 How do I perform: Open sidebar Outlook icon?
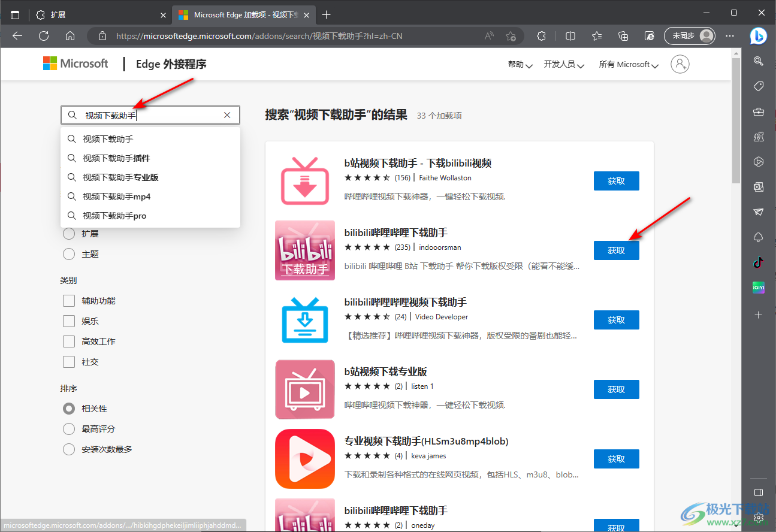[x=759, y=187]
